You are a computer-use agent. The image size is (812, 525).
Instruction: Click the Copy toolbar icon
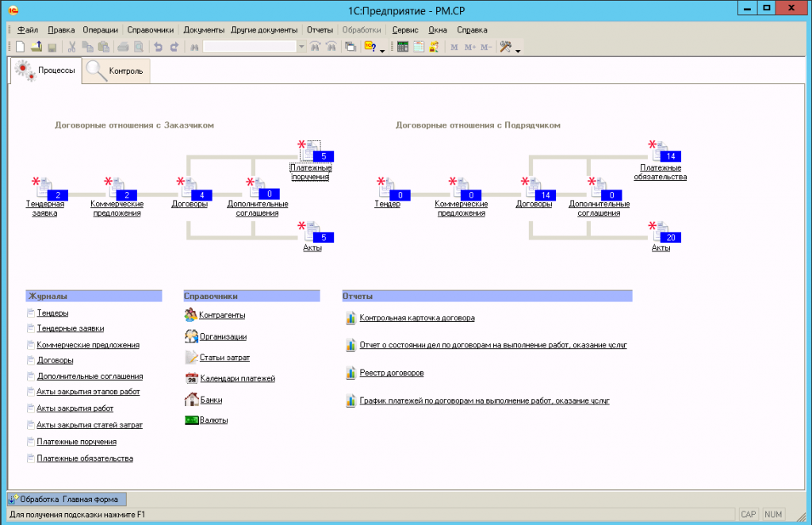[88, 47]
